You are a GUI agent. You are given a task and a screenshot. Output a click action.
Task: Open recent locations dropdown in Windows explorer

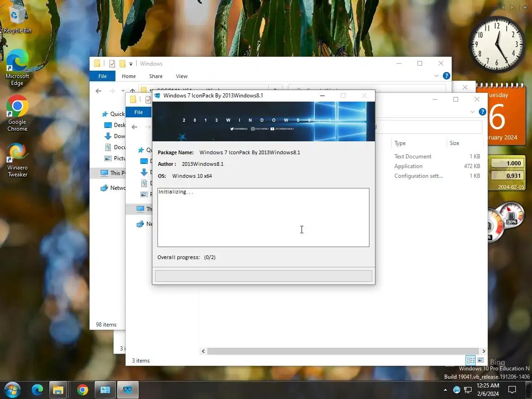[123, 91]
